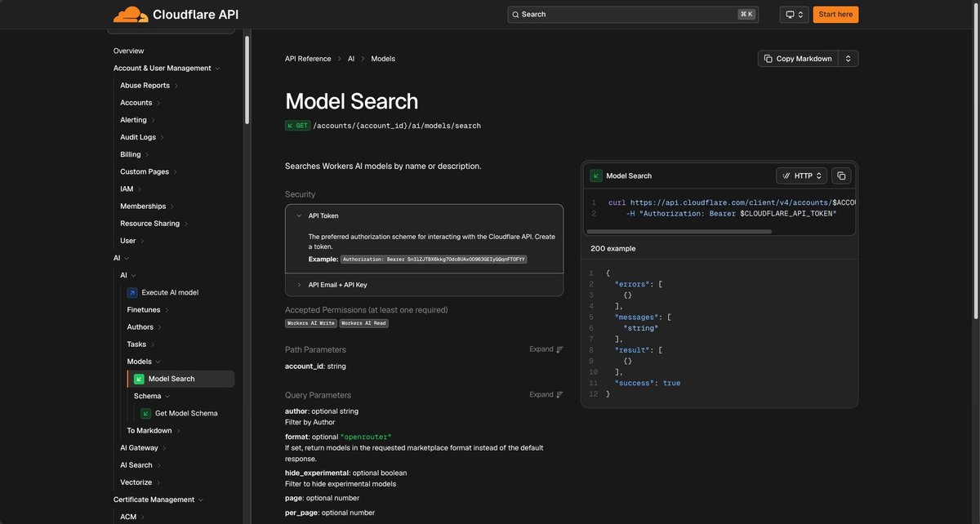980x524 pixels.
Task: Click the Execute AI model arrow icon
Action: (132, 292)
